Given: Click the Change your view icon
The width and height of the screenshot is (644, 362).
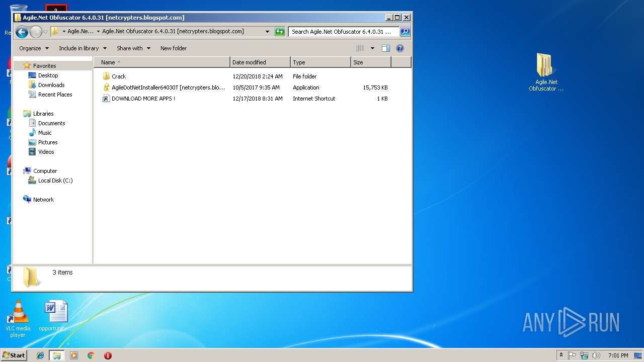Looking at the screenshot, I should point(360,48).
